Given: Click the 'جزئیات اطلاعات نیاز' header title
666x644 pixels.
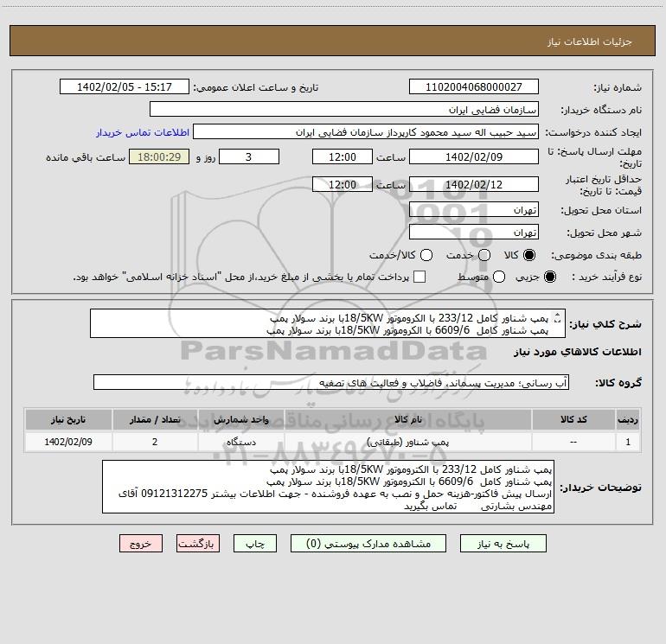Looking at the screenshot, I should (590, 41).
